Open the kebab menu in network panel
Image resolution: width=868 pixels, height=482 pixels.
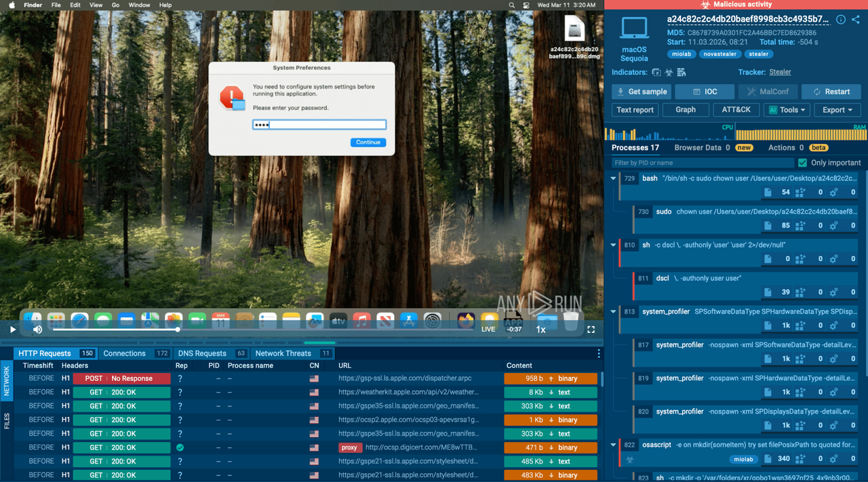598,353
